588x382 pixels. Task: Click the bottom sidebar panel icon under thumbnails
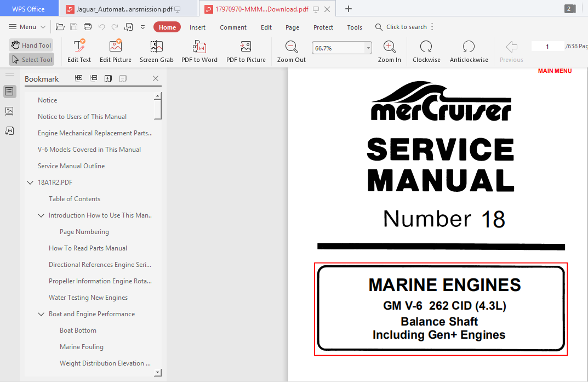(x=9, y=131)
